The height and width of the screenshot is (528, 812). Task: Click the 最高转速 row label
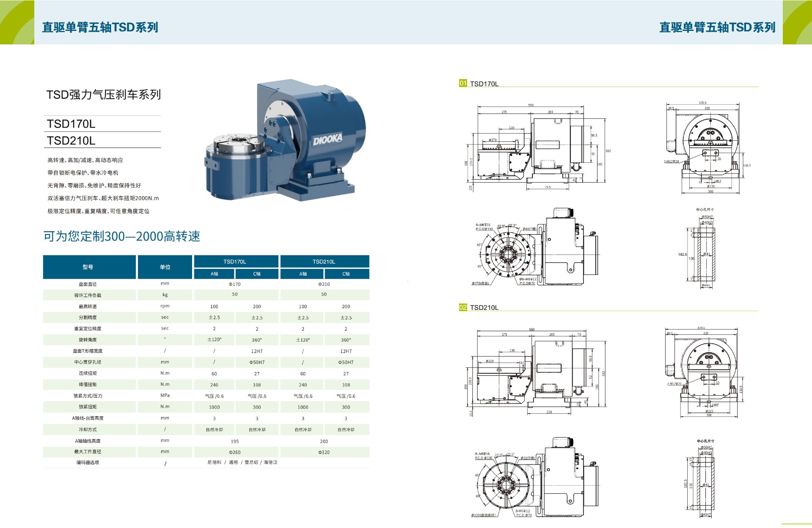click(88, 306)
